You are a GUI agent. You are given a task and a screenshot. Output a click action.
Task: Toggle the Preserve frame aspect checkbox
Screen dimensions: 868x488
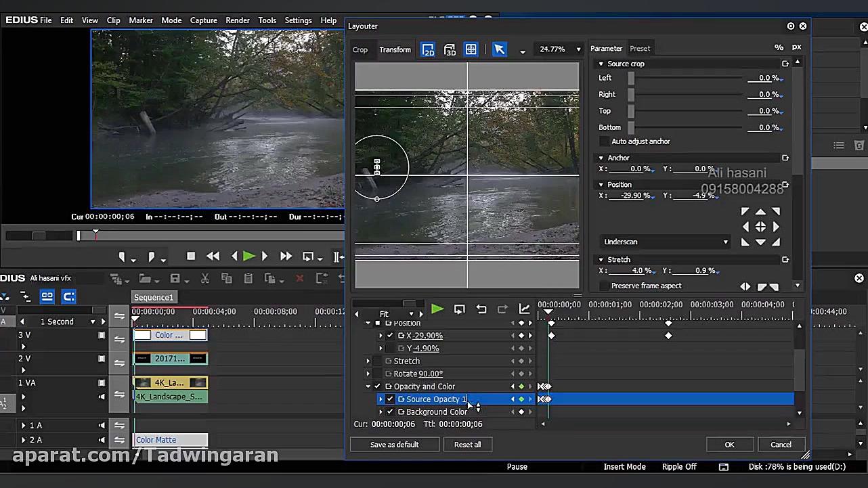click(605, 286)
